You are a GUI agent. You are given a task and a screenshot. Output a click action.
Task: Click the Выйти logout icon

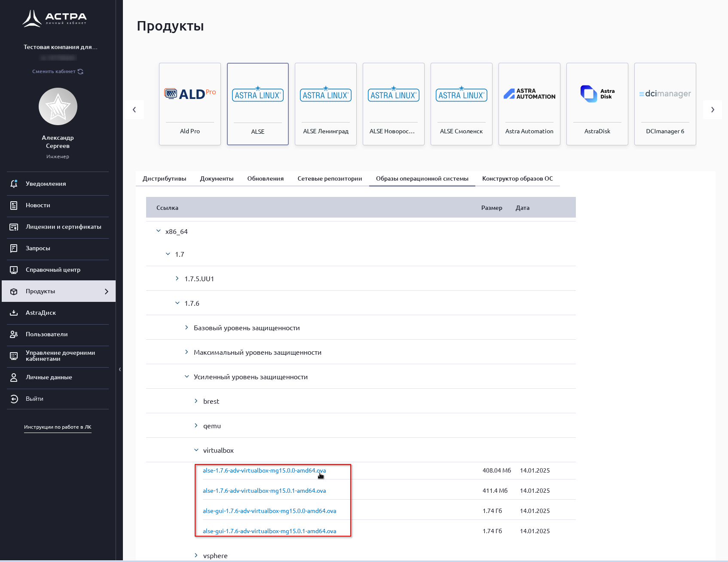click(x=14, y=399)
